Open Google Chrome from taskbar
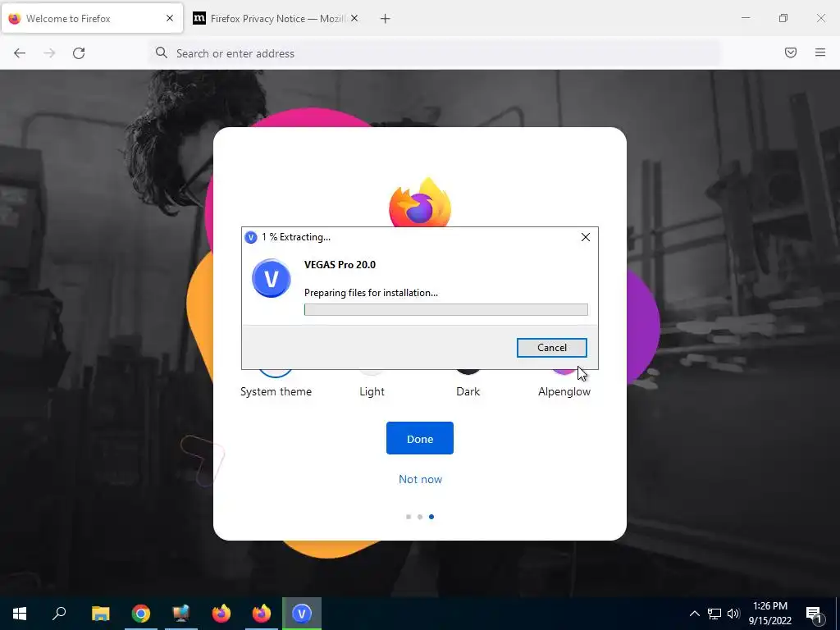 pos(141,614)
